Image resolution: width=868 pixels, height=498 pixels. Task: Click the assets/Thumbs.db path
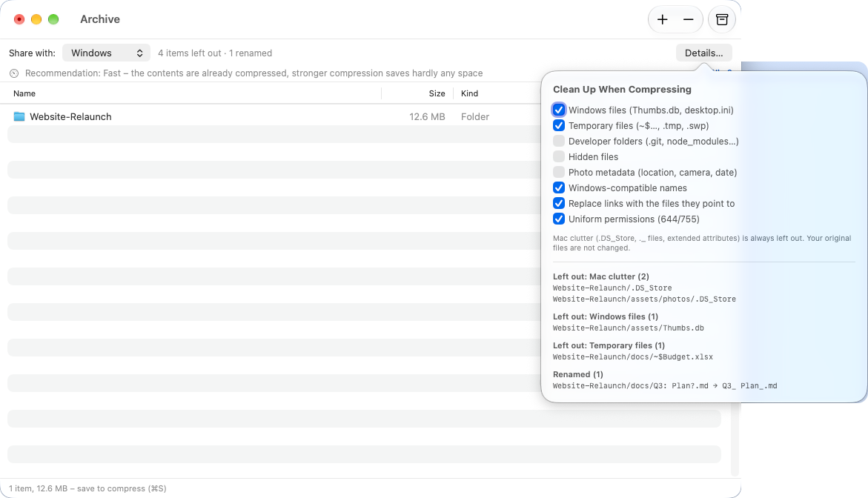tap(629, 328)
